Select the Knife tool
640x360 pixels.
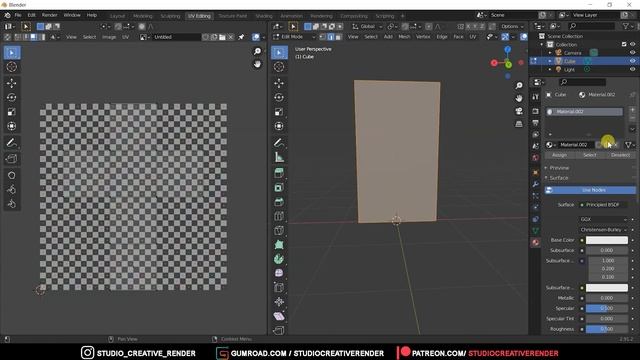pyautogui.click(x=279, y=231)
